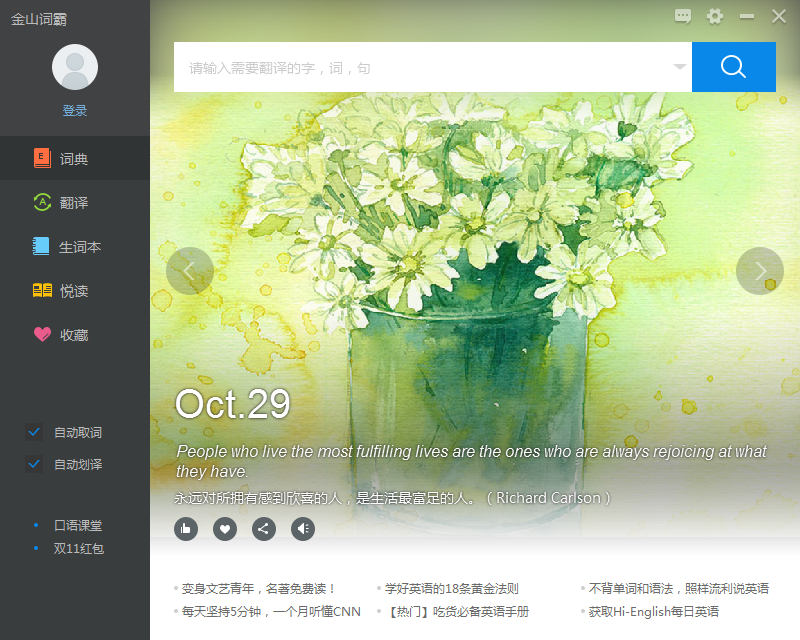Open the 口语课堂 link

click(78, 525)
